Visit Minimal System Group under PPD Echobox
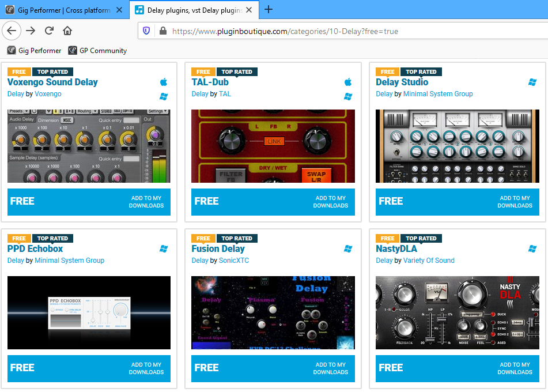Viewport: 548px width, 392px height. [70, 260]
